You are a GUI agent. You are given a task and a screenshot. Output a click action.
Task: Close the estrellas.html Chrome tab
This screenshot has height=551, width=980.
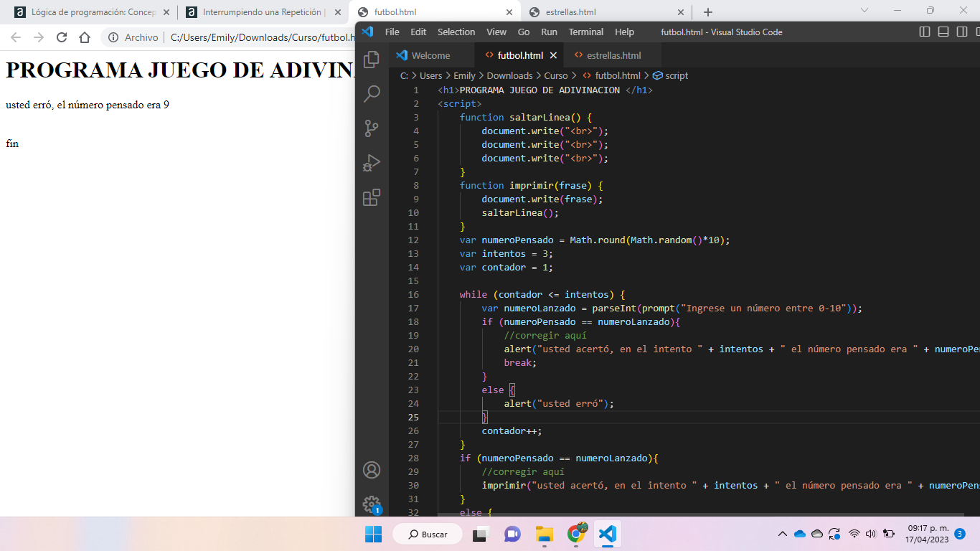(x=681, y=12)
